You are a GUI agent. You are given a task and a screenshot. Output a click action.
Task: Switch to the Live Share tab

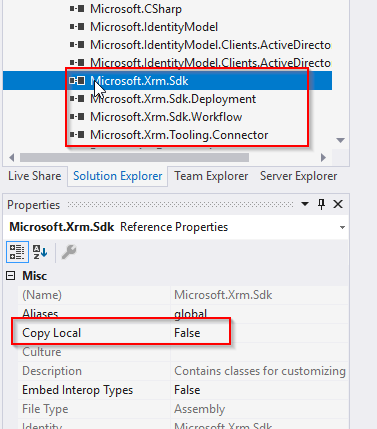coord(35,176)
